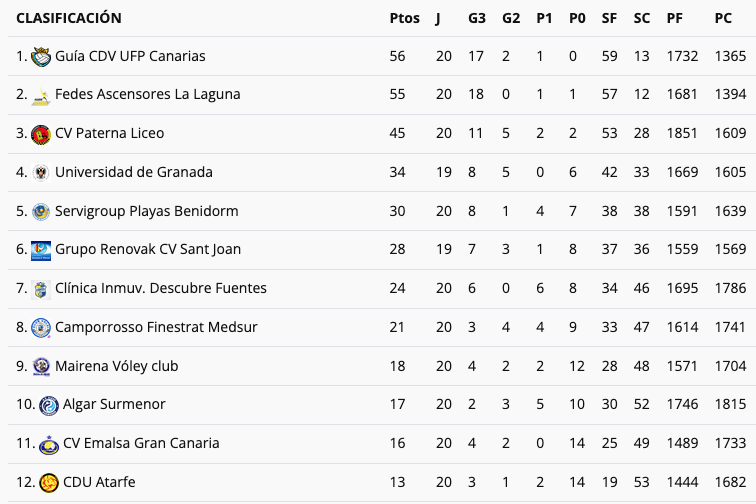
Task: Open the Guía CDV UFP Canarias team link
Action: pos(130,56)
